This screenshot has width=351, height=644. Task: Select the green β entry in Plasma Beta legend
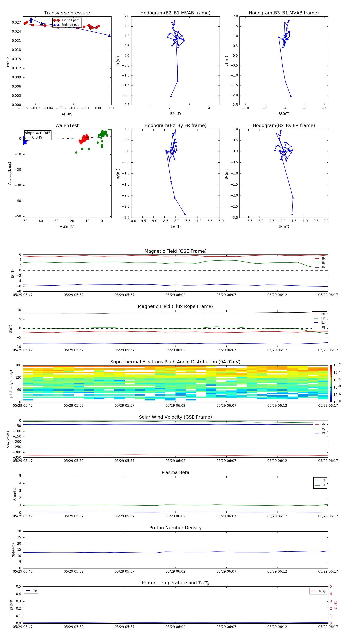320,485
